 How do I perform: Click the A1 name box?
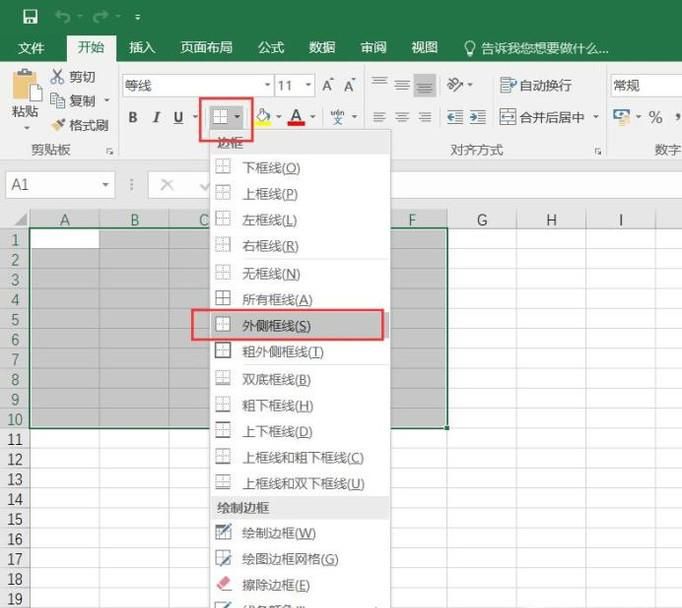[x=60, y=185]
